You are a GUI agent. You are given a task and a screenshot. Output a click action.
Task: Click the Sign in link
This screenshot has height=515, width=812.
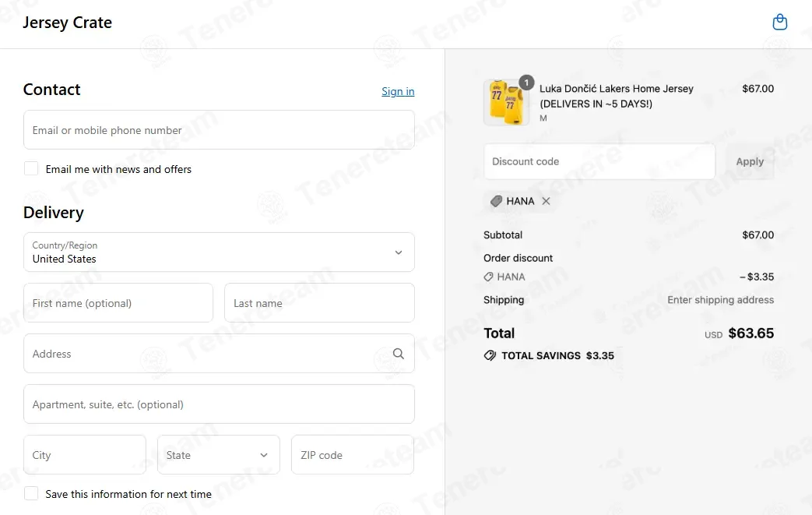(398, 92)
